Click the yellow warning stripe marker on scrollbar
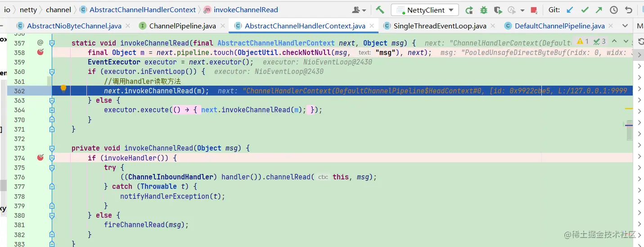Screen dimensions: 644x247 pyautogui.click(x=629, y=109)
